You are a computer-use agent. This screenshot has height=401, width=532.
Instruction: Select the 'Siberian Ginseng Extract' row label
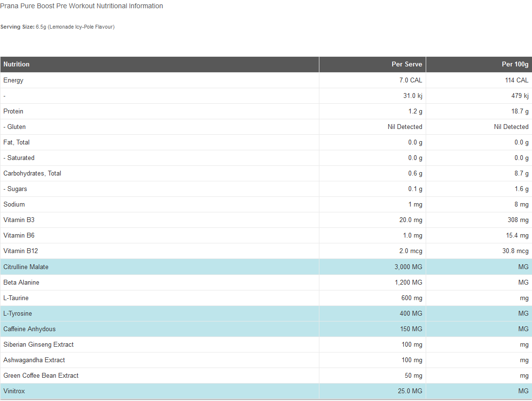click(x=39, y=345)
